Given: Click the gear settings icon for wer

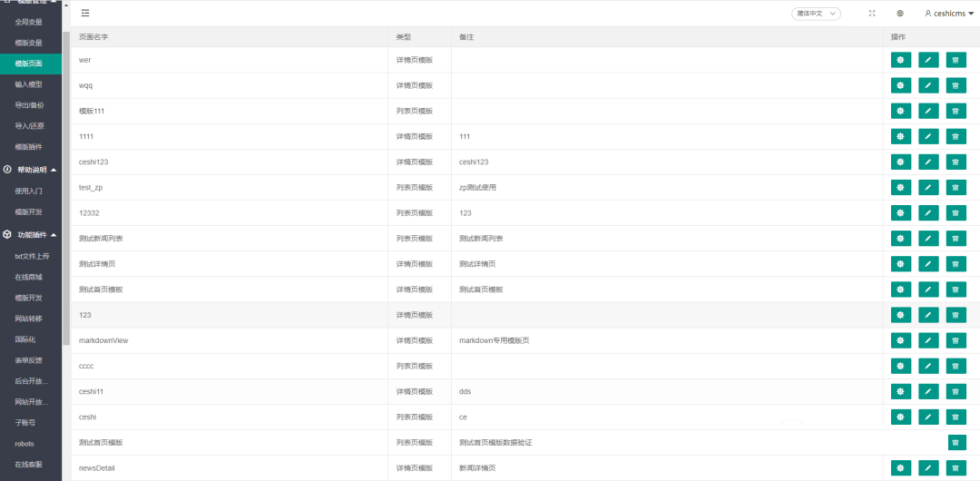Looking at the screenshot, I should tap(900, 60).
